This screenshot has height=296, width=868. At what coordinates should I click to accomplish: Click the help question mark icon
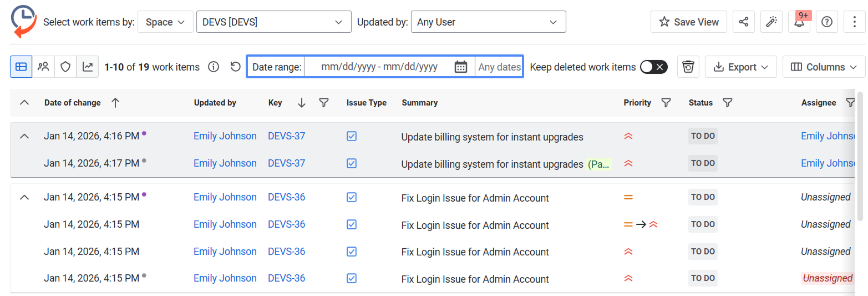[x=826, y=22]
